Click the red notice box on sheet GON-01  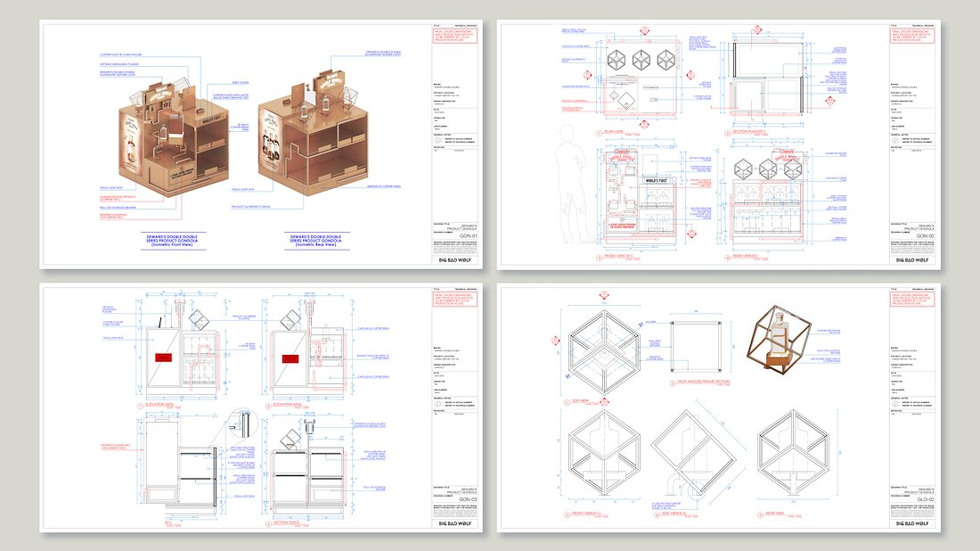click(x=455, y=36)
